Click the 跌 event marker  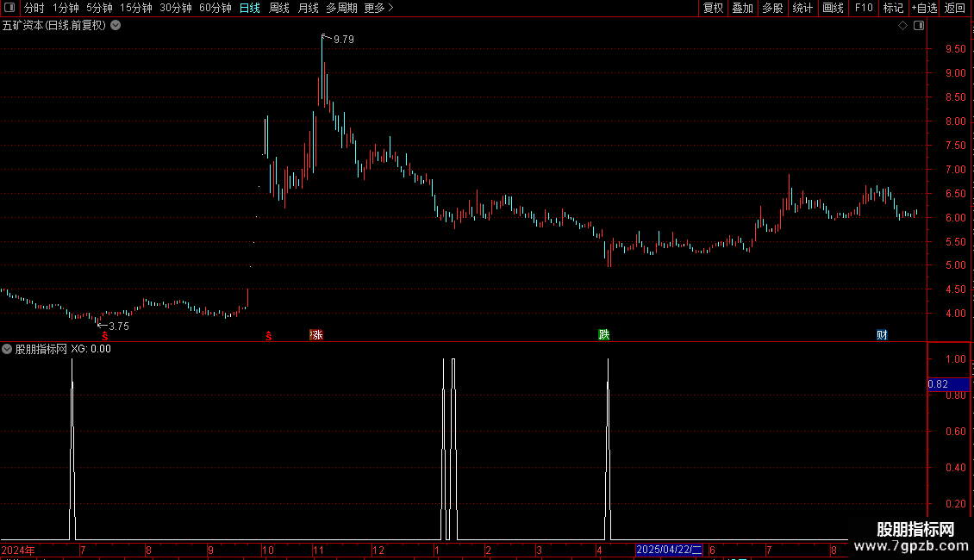603,334
